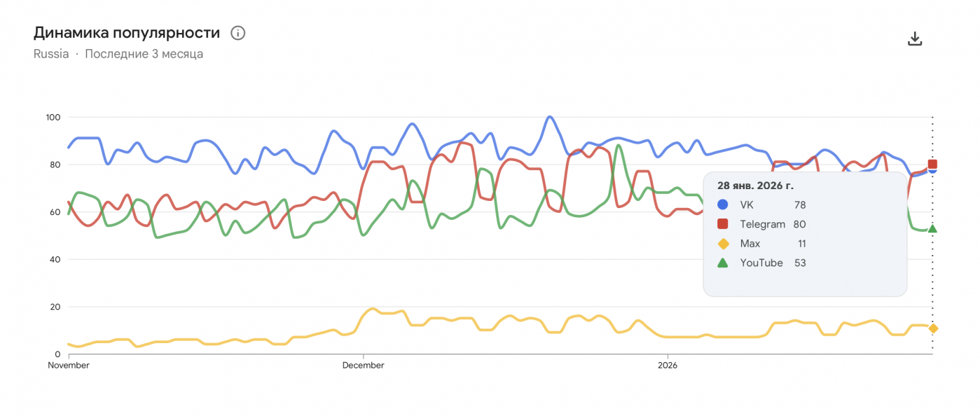Viewport: 980px width, 416px height.
Task: Click the Telegram value 80 in tooltip
Action: [x=799, y=224]
